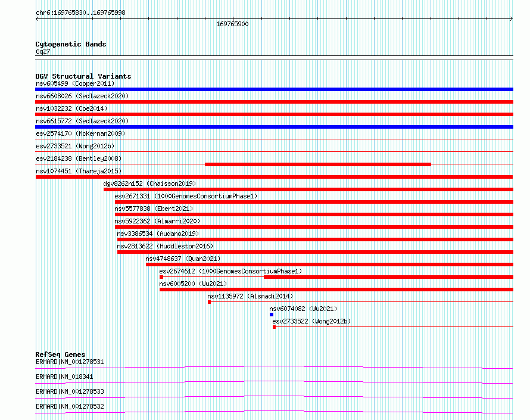Open nsv1074451 (Thareja2015) variant
Screen dimensions: 530x420
[79, 171]
